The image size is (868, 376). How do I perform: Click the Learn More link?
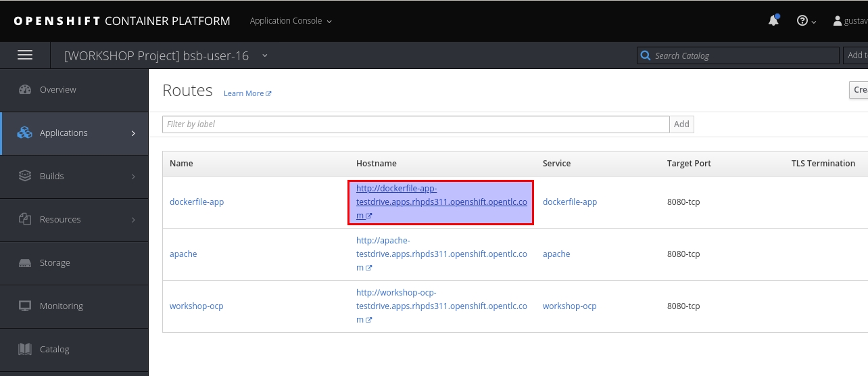[247, 93]
